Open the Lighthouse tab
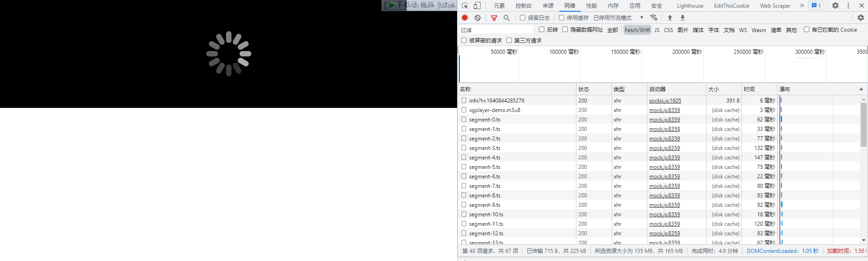This screenshot has width=868, height=261. coord(690,5)
